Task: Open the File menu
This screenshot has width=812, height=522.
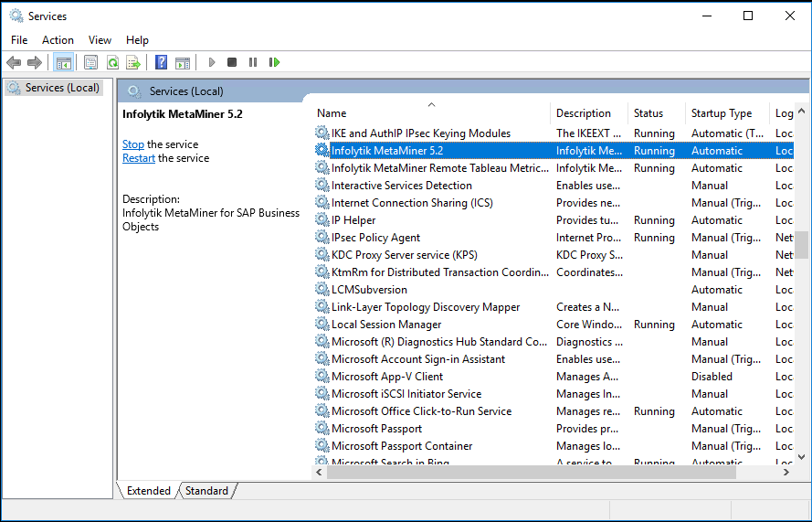Action: [x=19, y=40]
